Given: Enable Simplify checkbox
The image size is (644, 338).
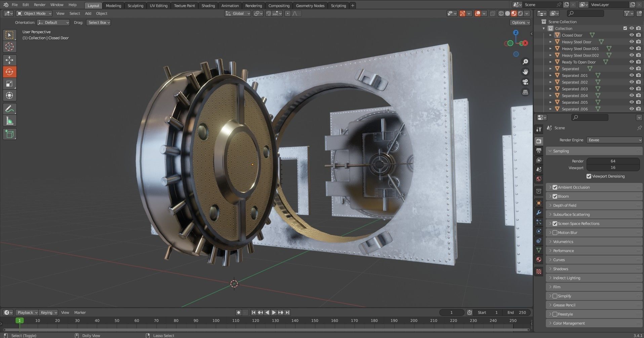Looking at the screenshot, I should pyautogui.click(x=555, y=296).
